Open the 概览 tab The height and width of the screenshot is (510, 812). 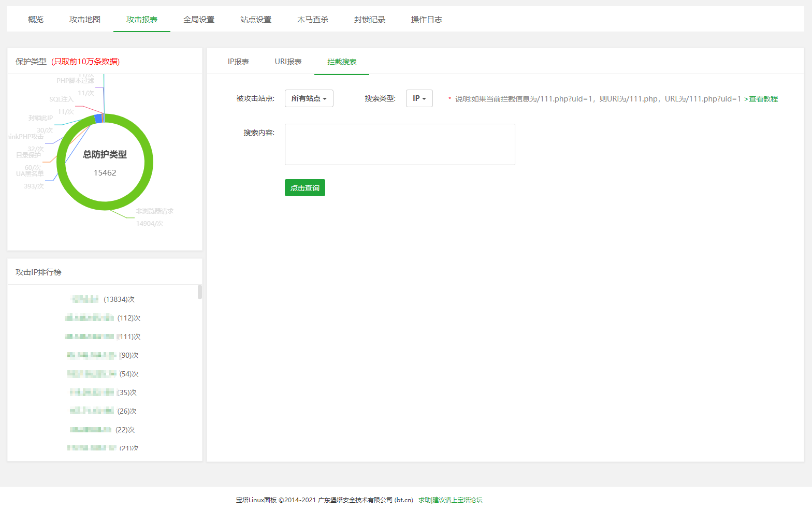(36, 20)
